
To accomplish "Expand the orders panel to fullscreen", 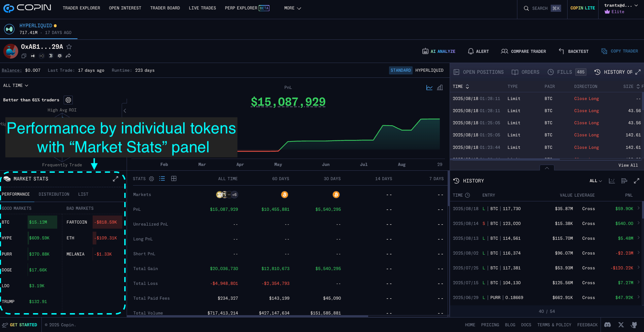I will click(x=638, y=72).
